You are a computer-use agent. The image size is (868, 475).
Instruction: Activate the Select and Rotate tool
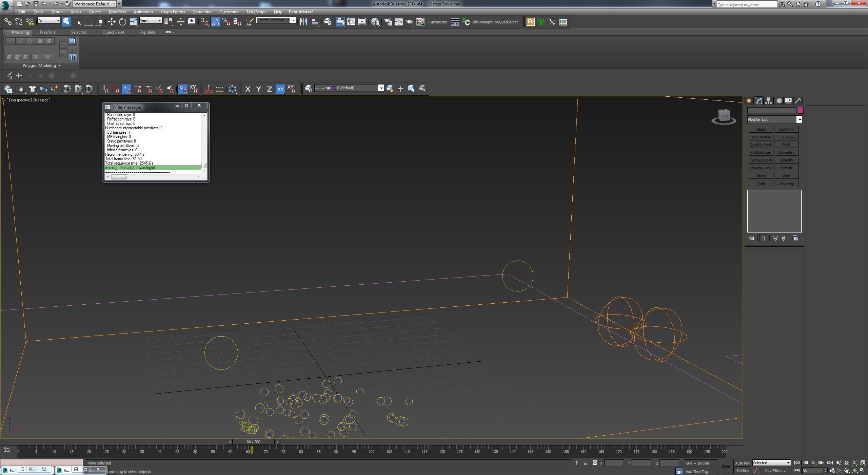pos(122,22)
